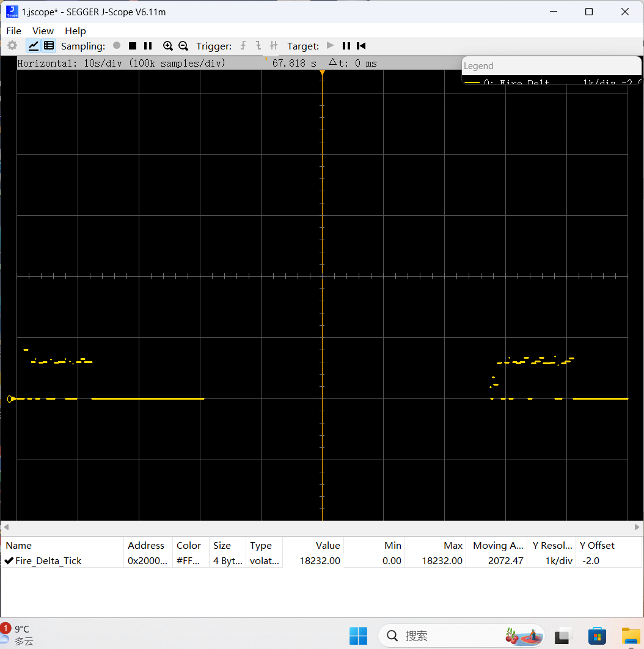Click the Address column header
The image size is (644, 649).
point(148,545)
